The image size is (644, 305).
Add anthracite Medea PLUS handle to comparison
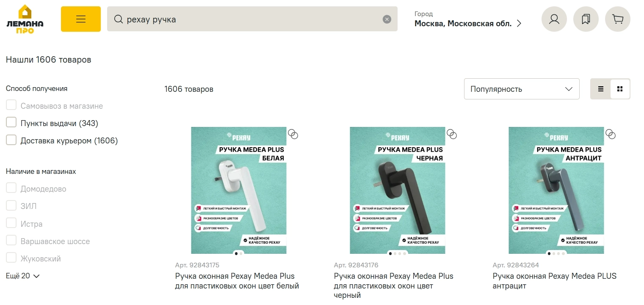coord(610,134)
